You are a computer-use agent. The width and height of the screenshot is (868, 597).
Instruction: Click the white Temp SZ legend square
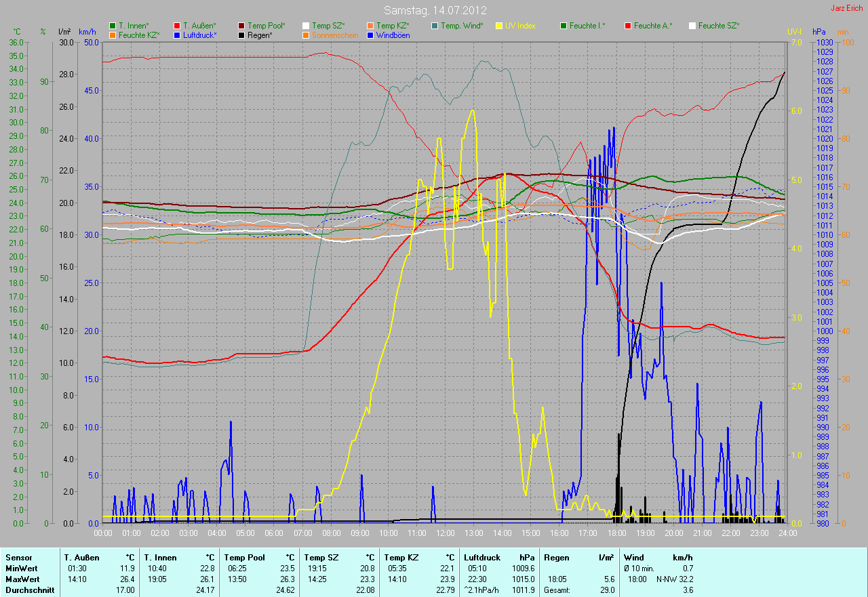pos(306,26)
